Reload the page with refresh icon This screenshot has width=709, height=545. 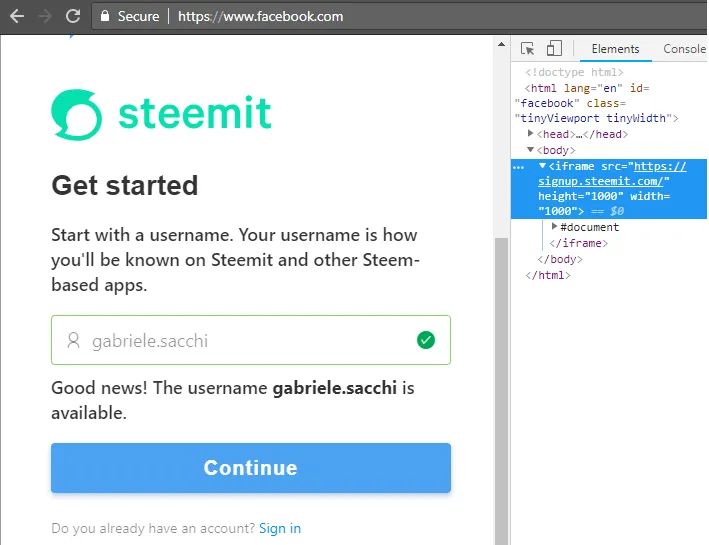click(73, 16)
